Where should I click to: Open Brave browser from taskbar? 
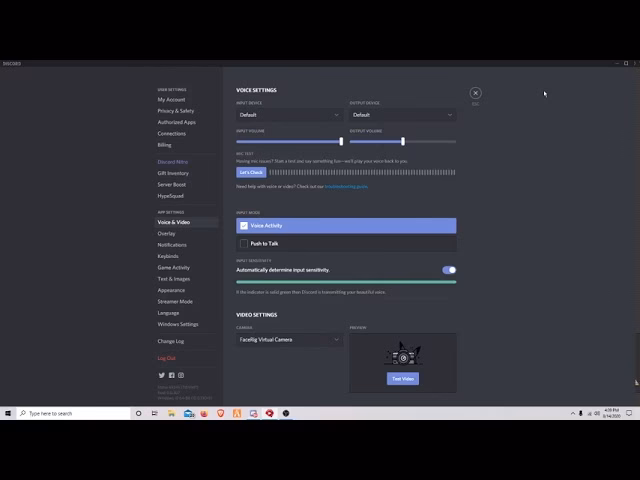click(220, 413)
